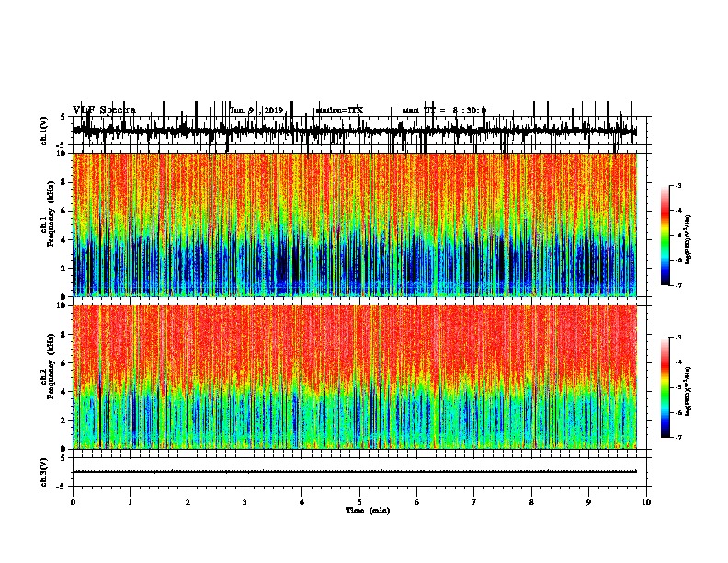Click the '8' tick on time axis
728x563 pixels.
click(x=531, y=502)
